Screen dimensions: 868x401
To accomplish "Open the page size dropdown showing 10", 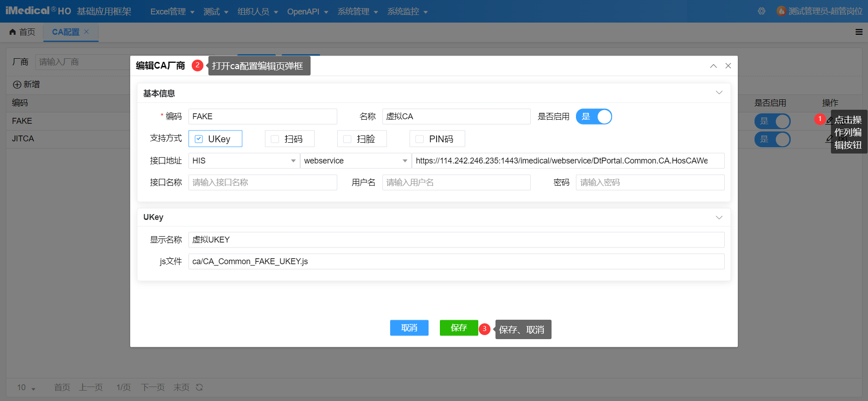I will tap(26, 387).
